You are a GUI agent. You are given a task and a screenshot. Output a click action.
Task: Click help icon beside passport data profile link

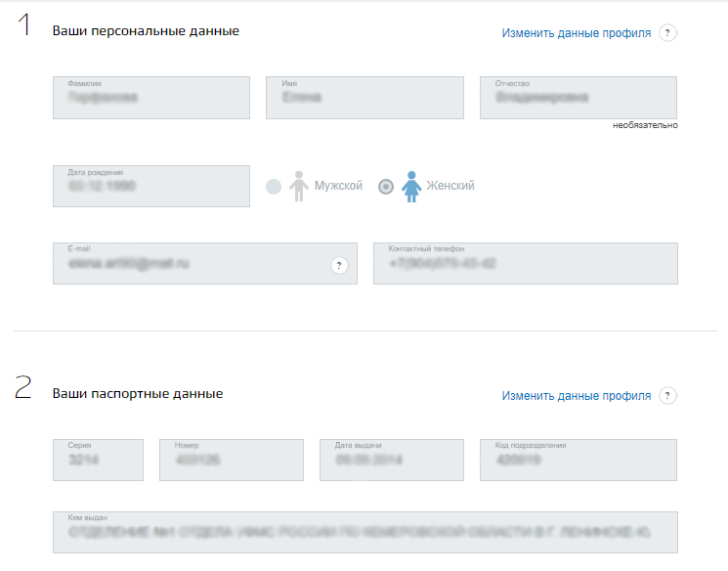pos(667,396)
